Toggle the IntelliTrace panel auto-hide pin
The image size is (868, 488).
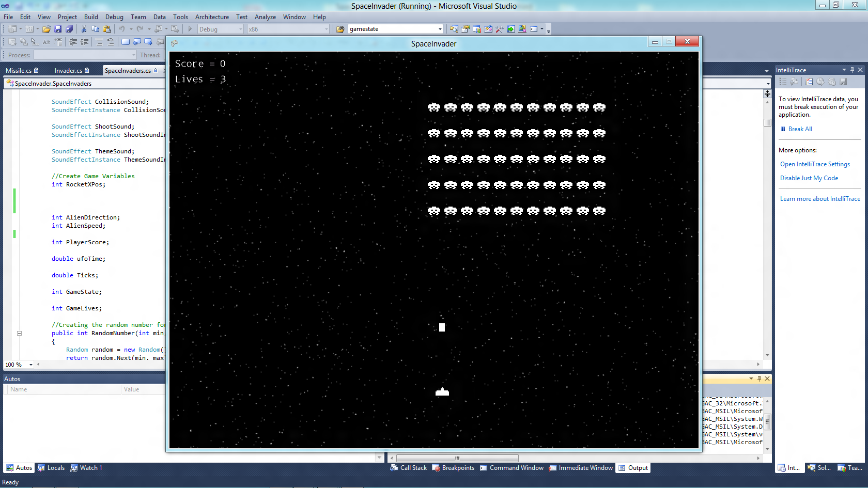852,70
